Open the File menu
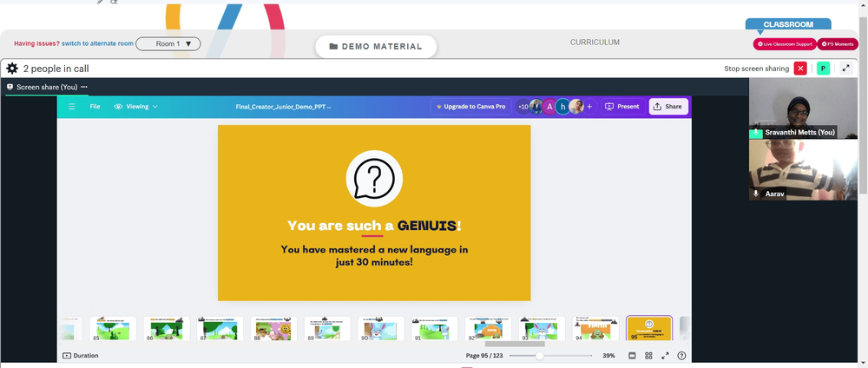Screen dimensions: 868x368 point(95,106)
